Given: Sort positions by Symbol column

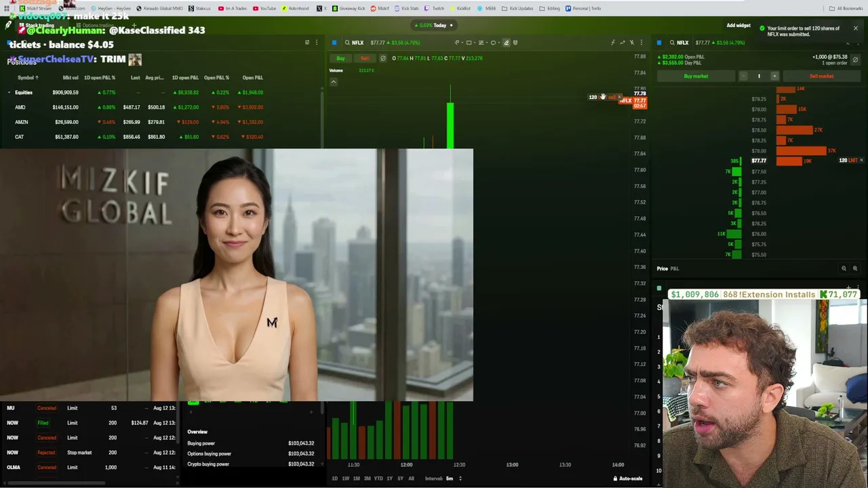Looking at the screenshot, I should [x=28, y=77].
